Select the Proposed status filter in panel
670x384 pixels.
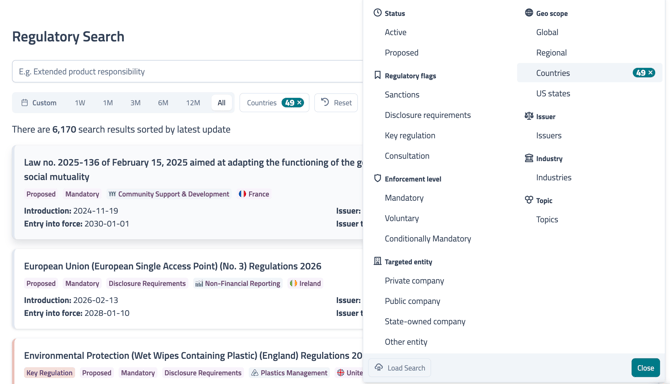point(401,53)
